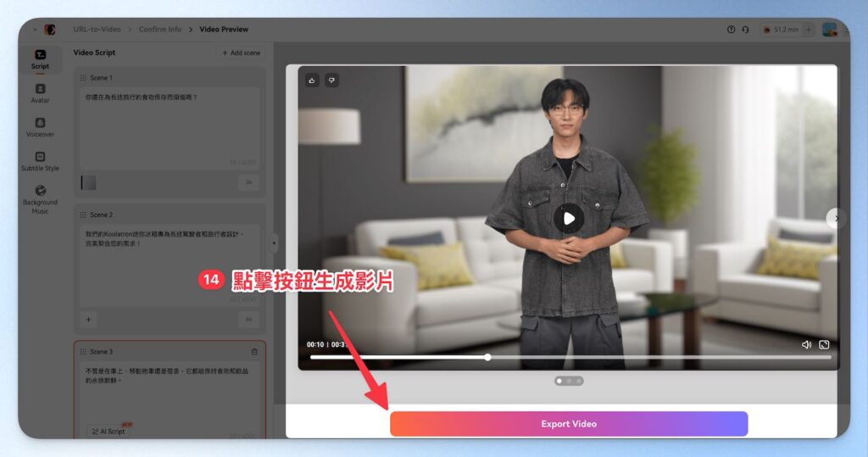Open the Background Music panel
This screenshot has width=868, height=457.
[40, 199]
